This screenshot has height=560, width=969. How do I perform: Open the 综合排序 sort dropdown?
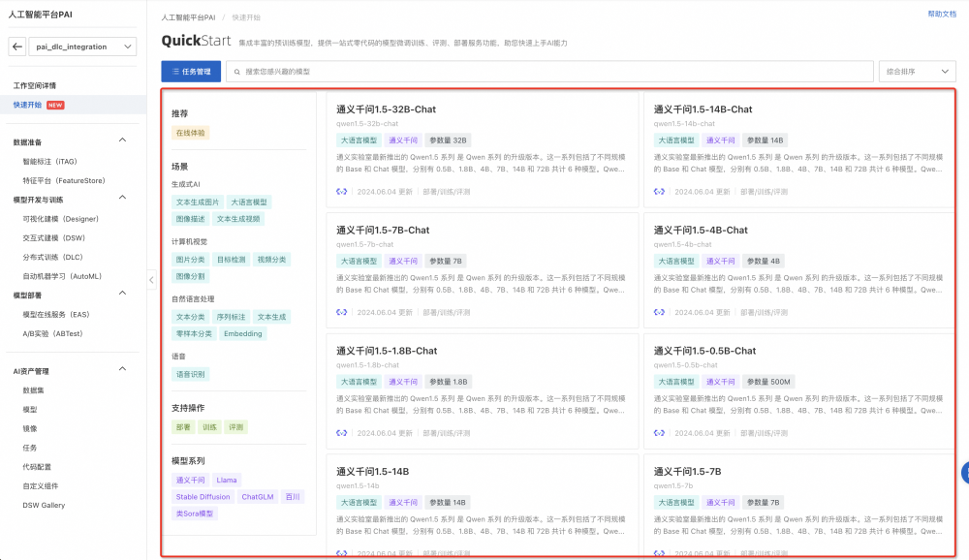point(917,72)
